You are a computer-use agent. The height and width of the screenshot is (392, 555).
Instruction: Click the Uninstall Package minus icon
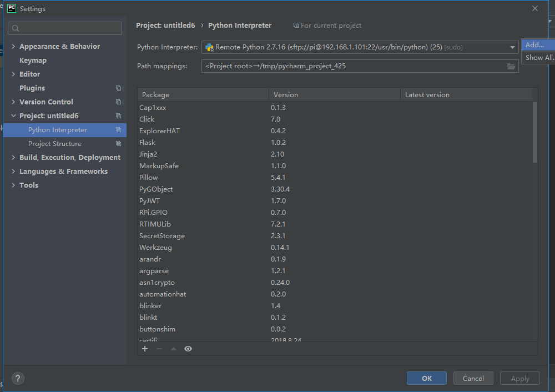click(x=159, y=349)
